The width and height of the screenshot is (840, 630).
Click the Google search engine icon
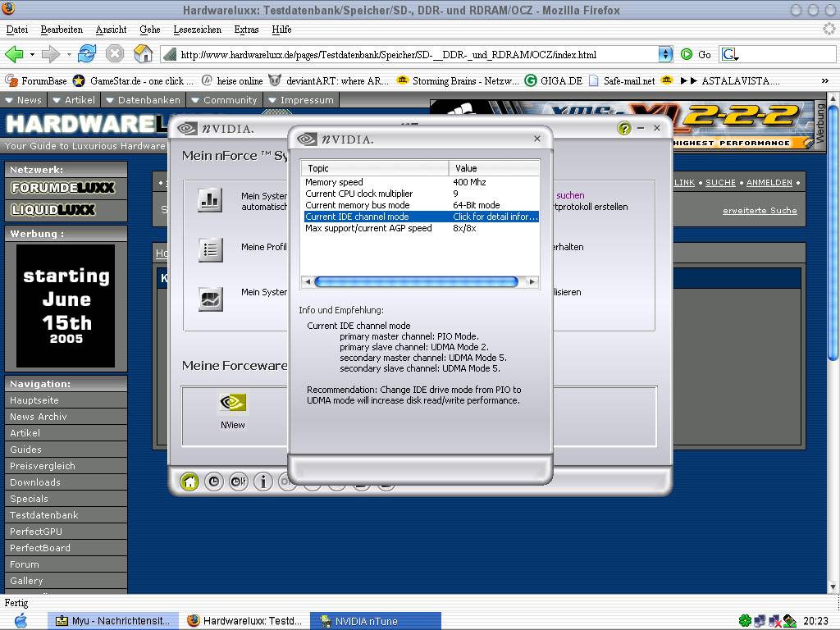(x=729, y=54)
